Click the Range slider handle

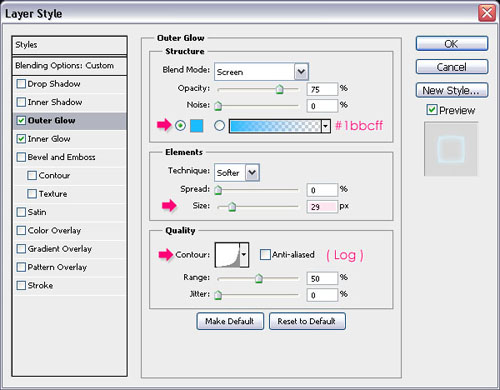tap(259, 278)
